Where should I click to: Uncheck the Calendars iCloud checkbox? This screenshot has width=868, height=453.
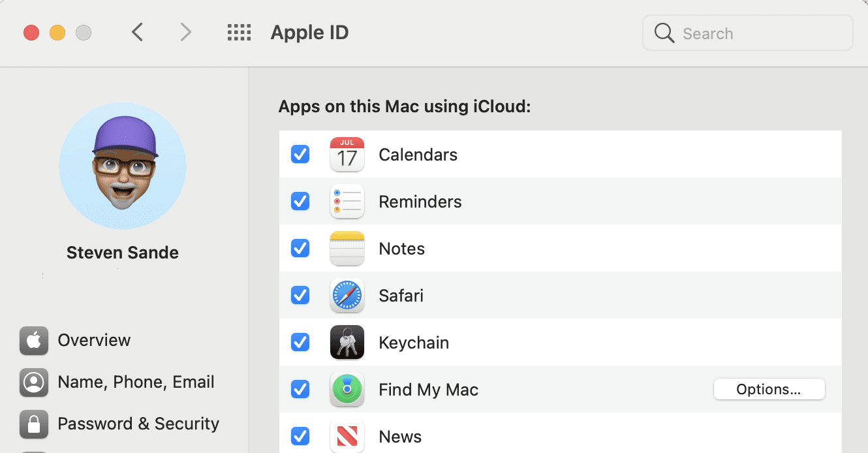300,155
